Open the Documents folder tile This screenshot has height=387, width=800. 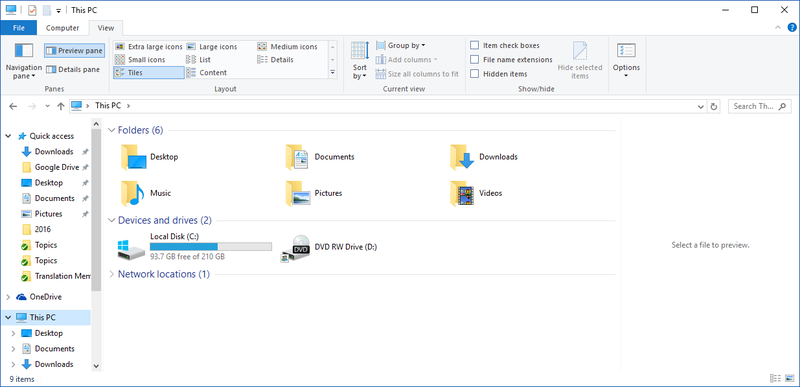(x=320, y=157)
